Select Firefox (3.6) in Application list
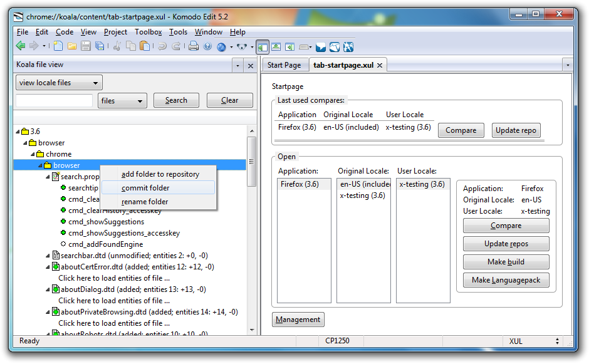This screenshot has width=589, height=364. click(x=304, y=184)
